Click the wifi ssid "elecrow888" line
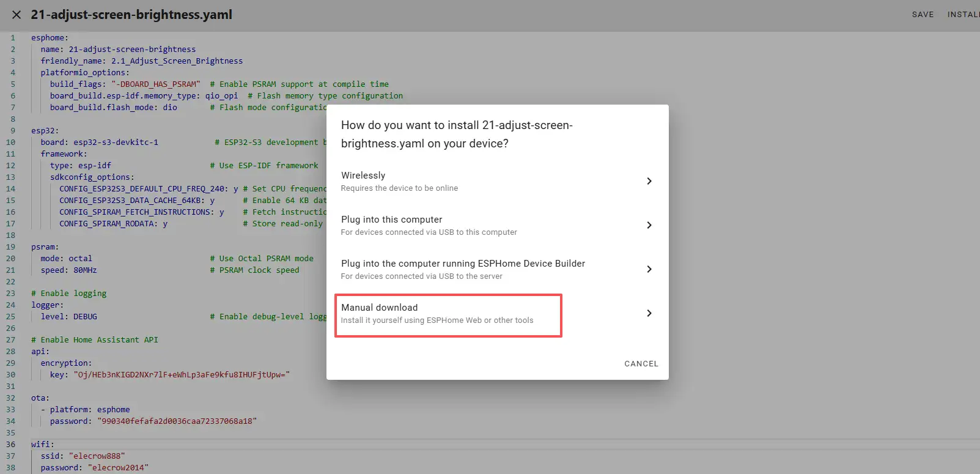 pyautogui.click(x=83, y=456)
